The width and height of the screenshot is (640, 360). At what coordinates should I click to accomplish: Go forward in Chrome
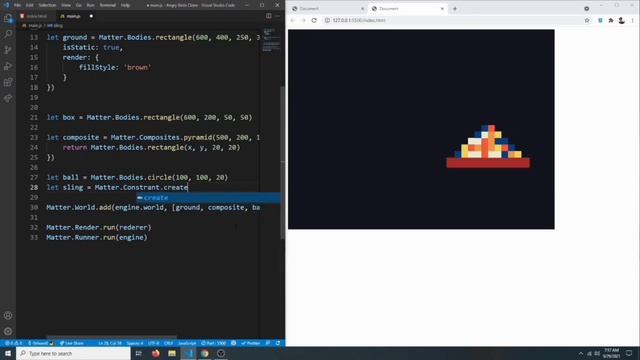pos(303,20)
